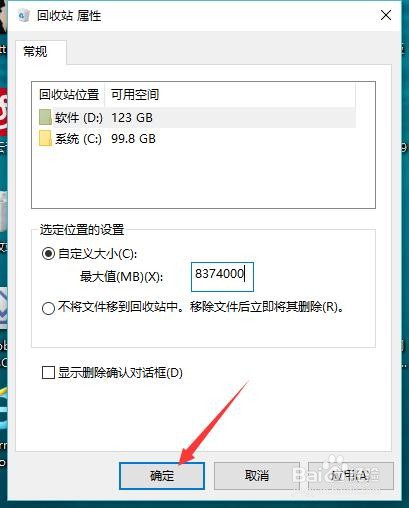Enable 显示删除确认对话框(D) checkbox
Image resolution: width=409 pixels, height=508 pixels.
[48, 372]
